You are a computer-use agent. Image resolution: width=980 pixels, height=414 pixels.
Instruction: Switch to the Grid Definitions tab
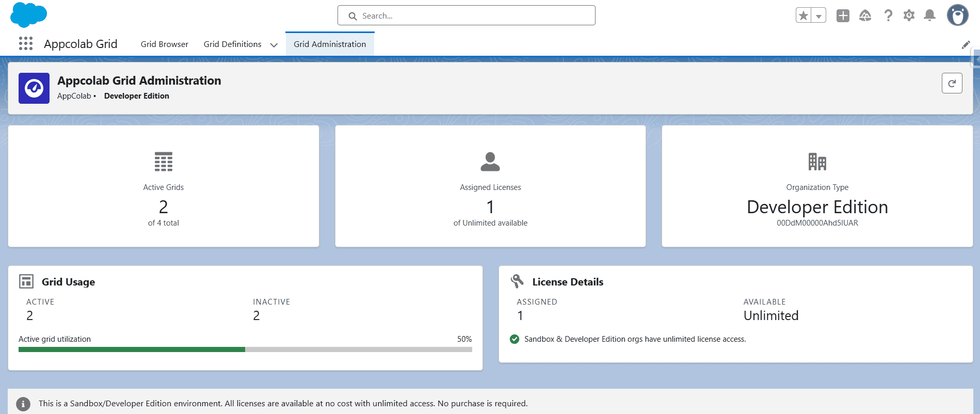(232, 44)
